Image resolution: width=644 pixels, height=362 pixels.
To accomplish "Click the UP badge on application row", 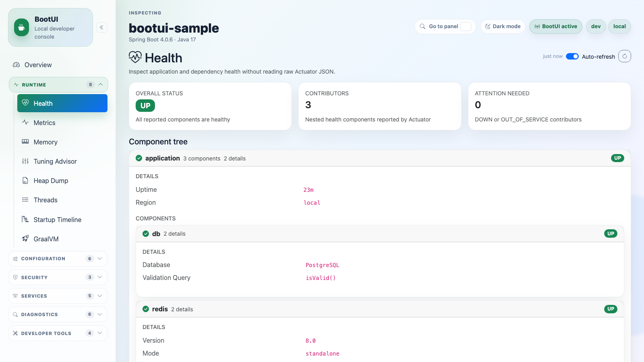I will click(617, 158).
